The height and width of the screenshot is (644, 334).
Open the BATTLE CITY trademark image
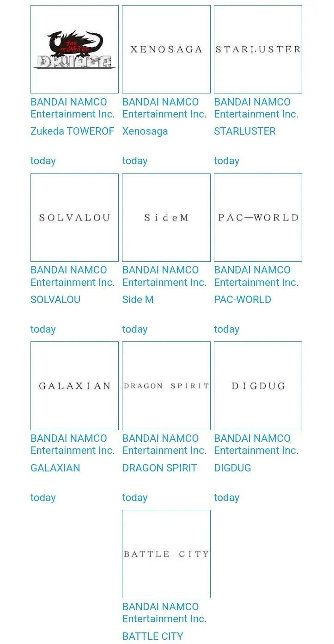[166, 554]
